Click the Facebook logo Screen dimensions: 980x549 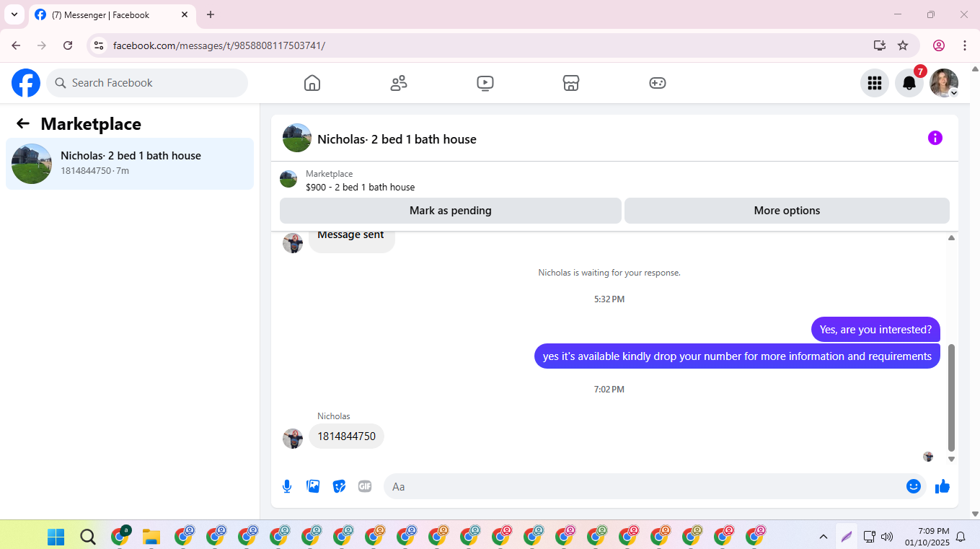(x=26, y=83)
